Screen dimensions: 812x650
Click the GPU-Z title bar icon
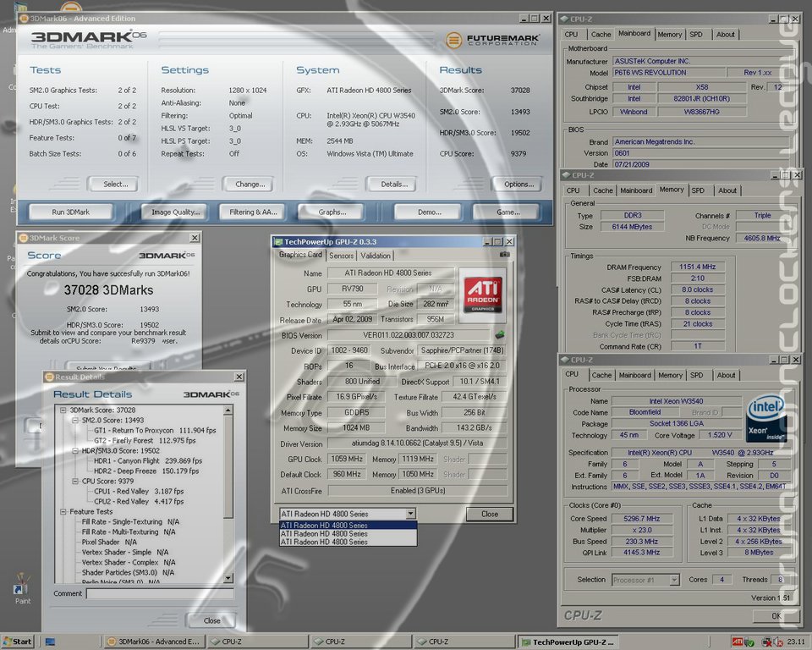(278, 241)
